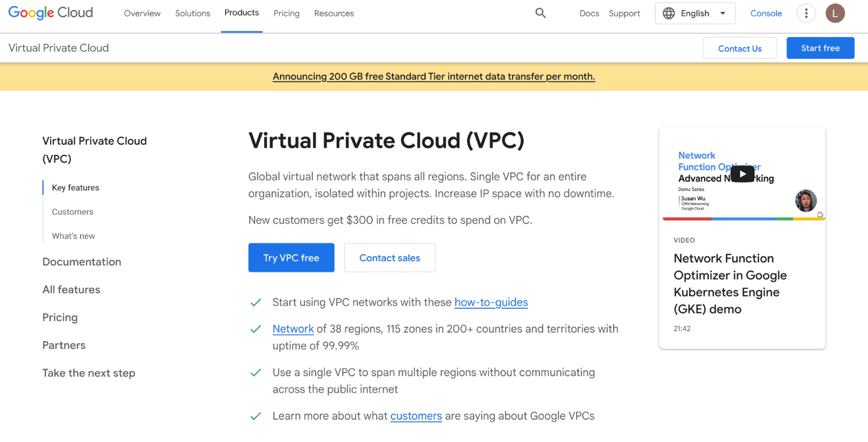
Task: Open the three-dot overflow menu
Action: pyautogui.click(x=806, y=13)
